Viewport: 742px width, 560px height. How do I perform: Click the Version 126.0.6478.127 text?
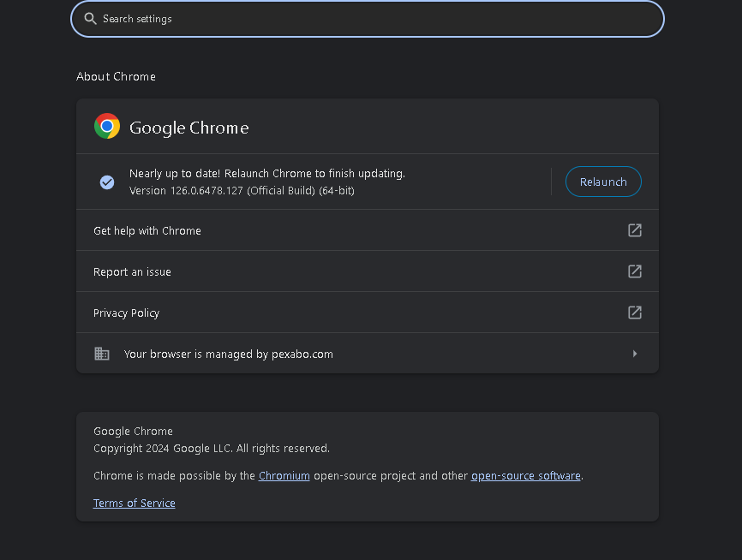pos(242,191)
